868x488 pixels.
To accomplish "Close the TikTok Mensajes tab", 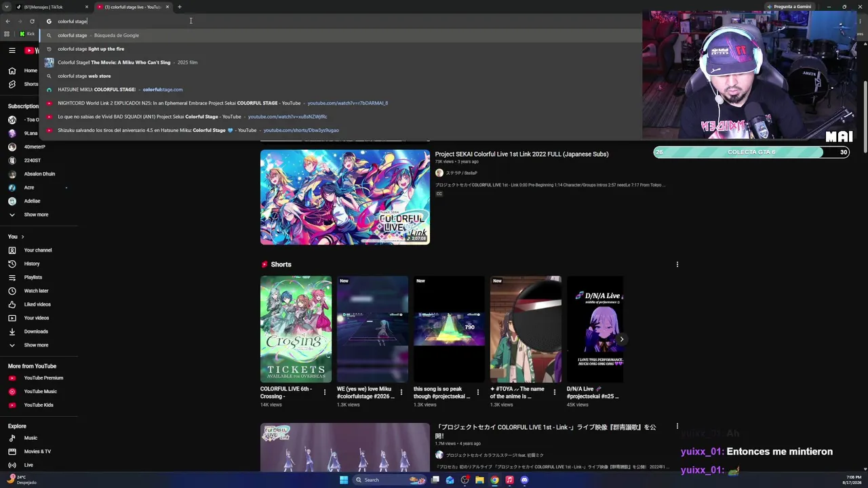I will [87, 7].
